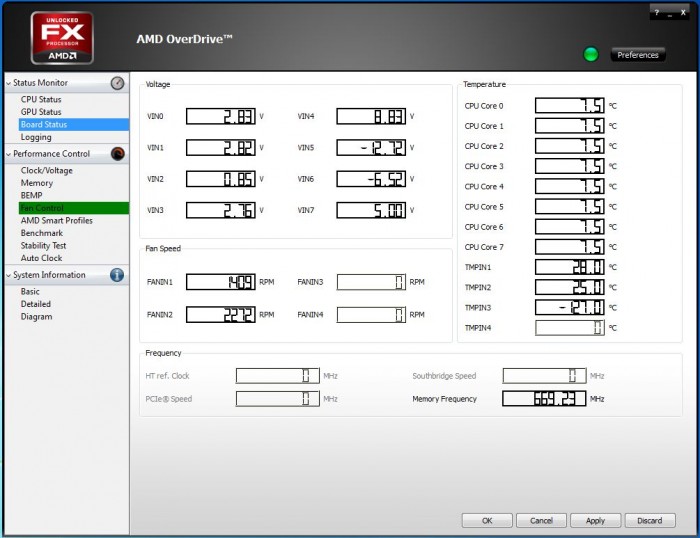Click the HT ref. Clock field
The height and width of the screenshot is (538, 700).
pos(277,375)
